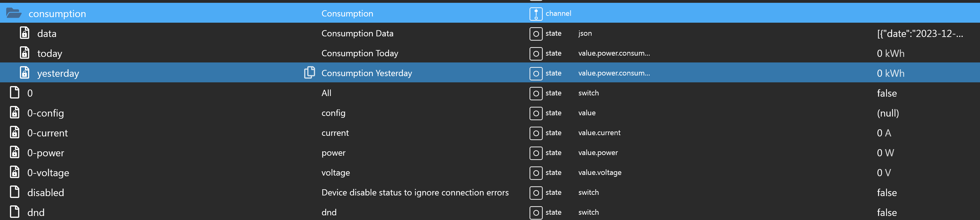Click the file icon for dnd
The height and width of the screenshot is (220, 980).
(15, 212)
